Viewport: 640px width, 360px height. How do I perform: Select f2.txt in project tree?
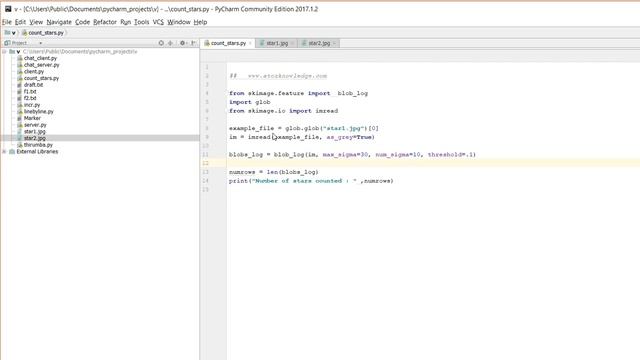click(x=30, y=98)
